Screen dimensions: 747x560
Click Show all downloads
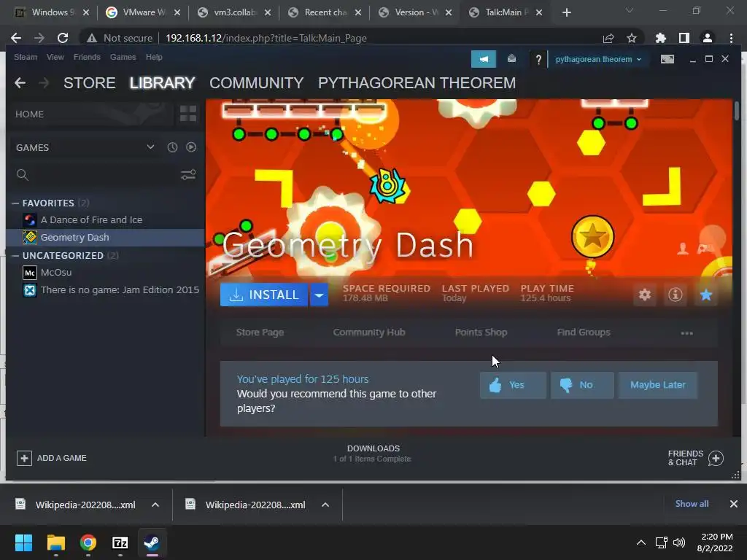(x=692, y=504)
